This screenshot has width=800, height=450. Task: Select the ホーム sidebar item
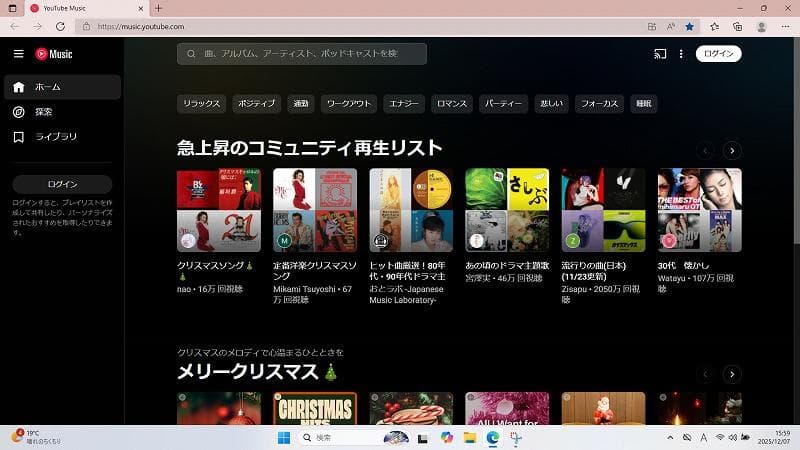point(62,87)
